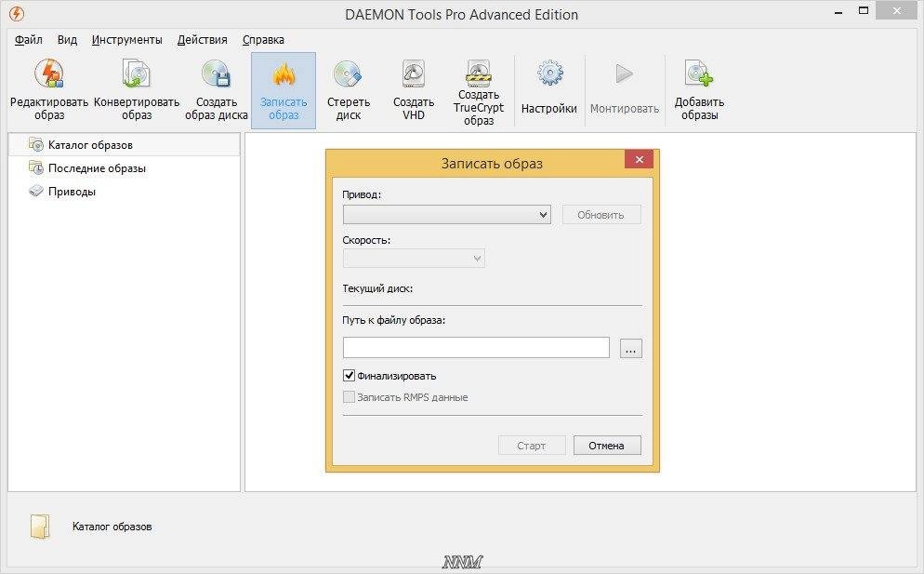The image size is (924, 574).
Task: Open the Вид menu
Action: click(x=67, y=39)
